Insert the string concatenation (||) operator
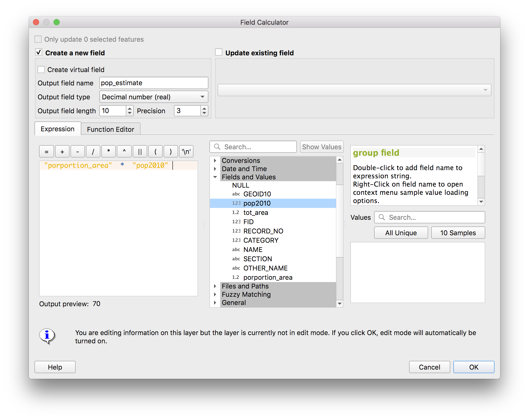Viewport: 529px width, 420px height. coord(140,152)
